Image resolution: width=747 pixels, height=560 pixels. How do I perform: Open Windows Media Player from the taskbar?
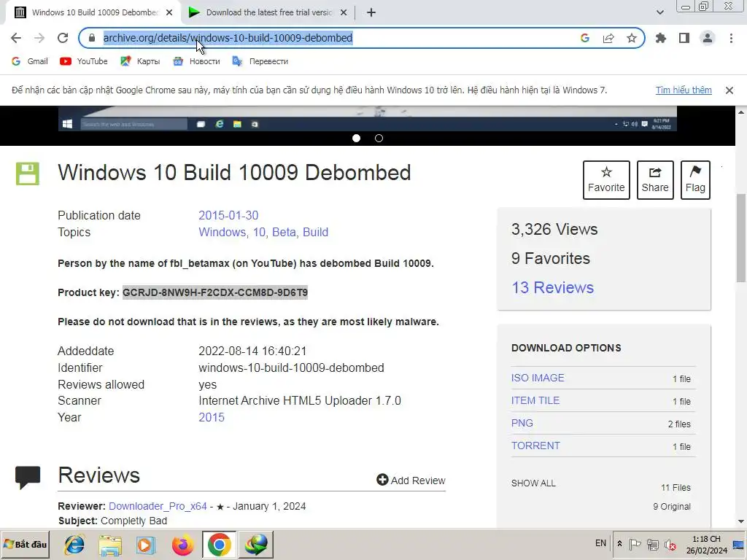146,545
